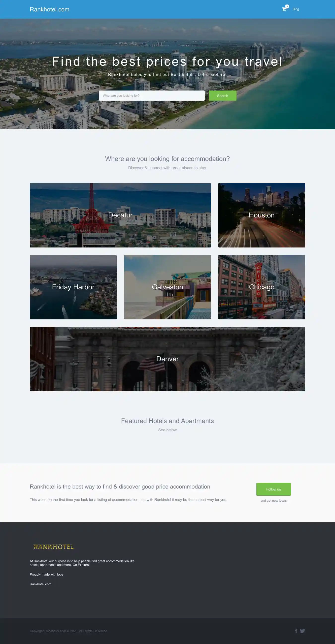Click the Follow us button
Image resolution: width=335 pixels, height=644 pixels.
(x=273, y=489)
